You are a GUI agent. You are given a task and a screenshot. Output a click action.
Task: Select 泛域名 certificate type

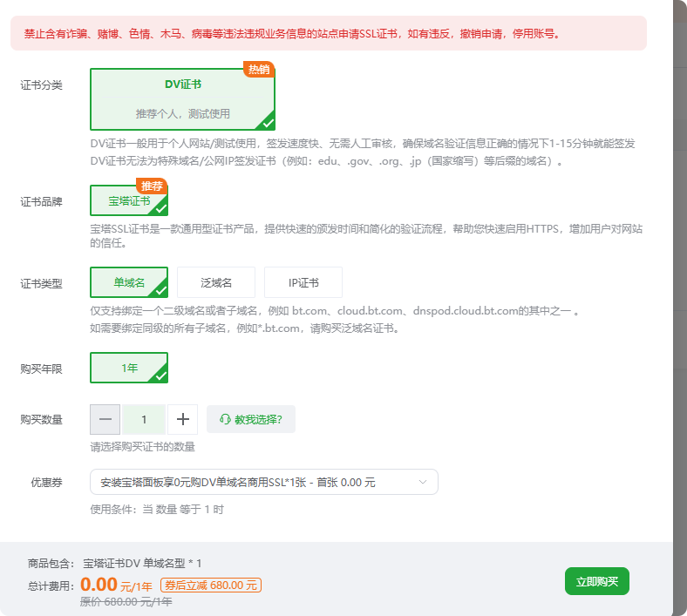[216, 282]
